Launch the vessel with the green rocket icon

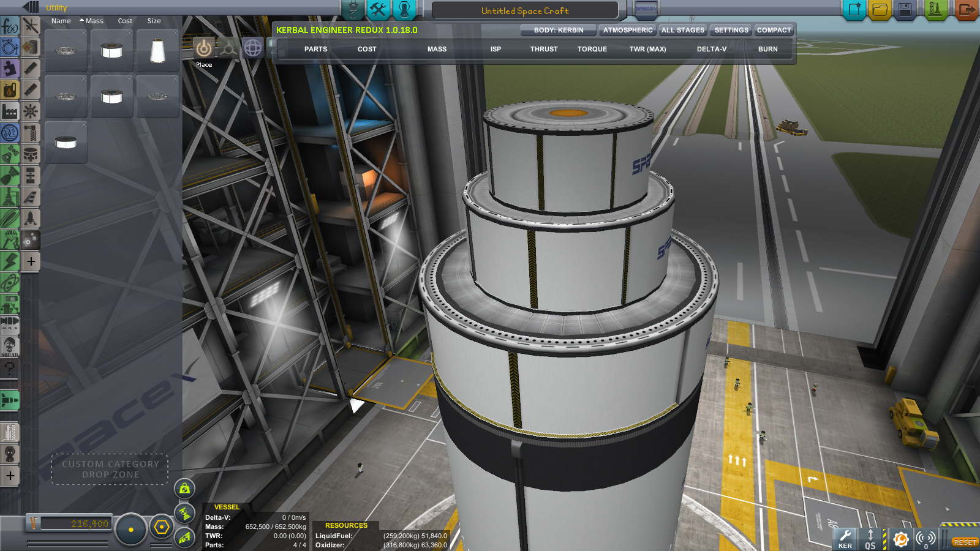point(935,10)
